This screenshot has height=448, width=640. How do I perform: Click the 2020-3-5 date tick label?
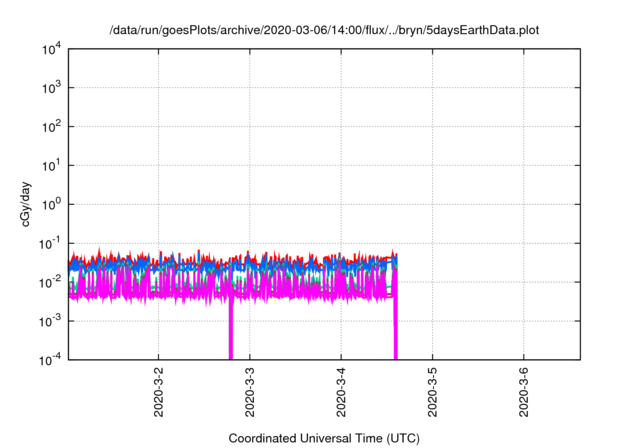click(432, 392)
